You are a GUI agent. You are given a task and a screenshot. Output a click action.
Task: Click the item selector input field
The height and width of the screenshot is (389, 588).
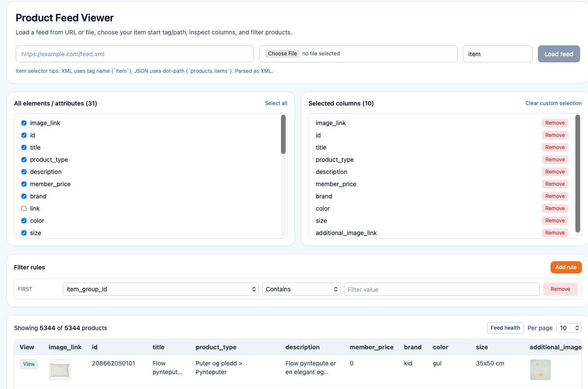click(x=497, y=54)
